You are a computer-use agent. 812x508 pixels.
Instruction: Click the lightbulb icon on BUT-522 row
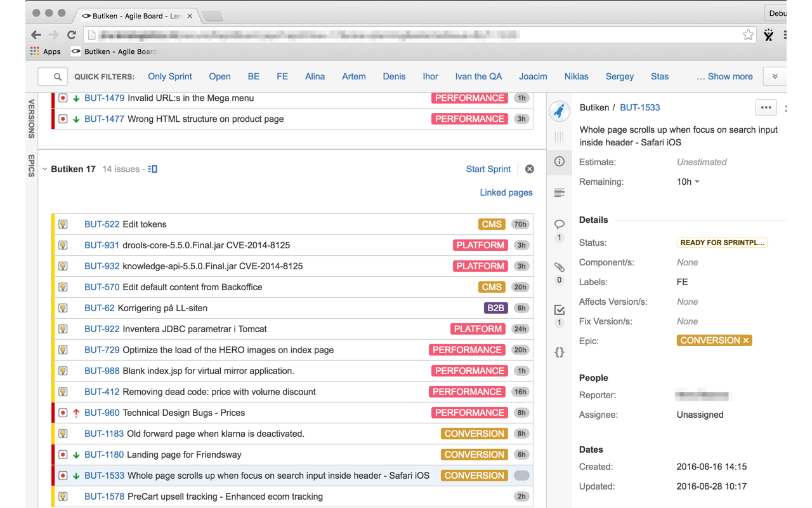coord(63,224)
